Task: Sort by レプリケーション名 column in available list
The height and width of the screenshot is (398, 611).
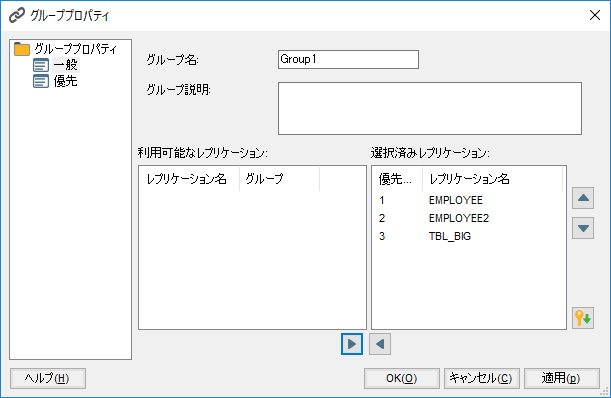Action: pos(189,179)
